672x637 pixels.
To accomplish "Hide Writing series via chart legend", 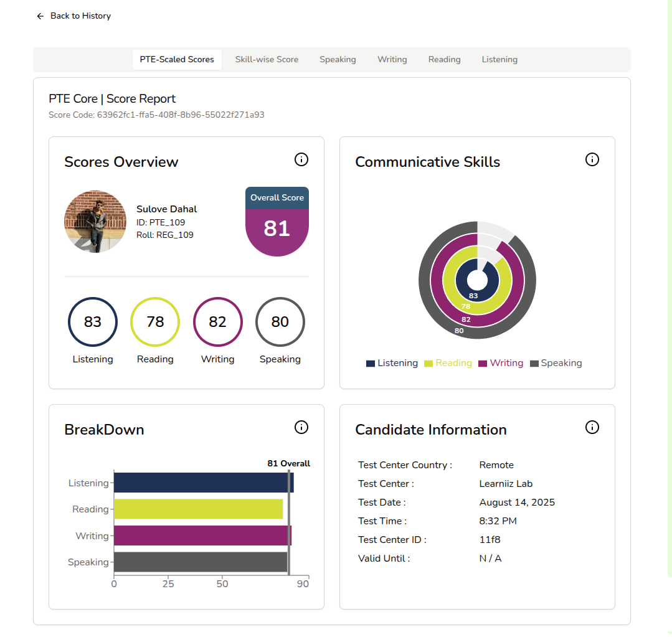I will click(x=501, y=363).
